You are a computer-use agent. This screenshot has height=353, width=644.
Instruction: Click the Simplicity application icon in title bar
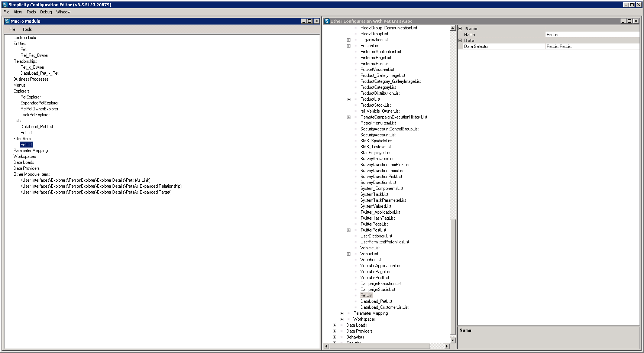coord(5,5)
